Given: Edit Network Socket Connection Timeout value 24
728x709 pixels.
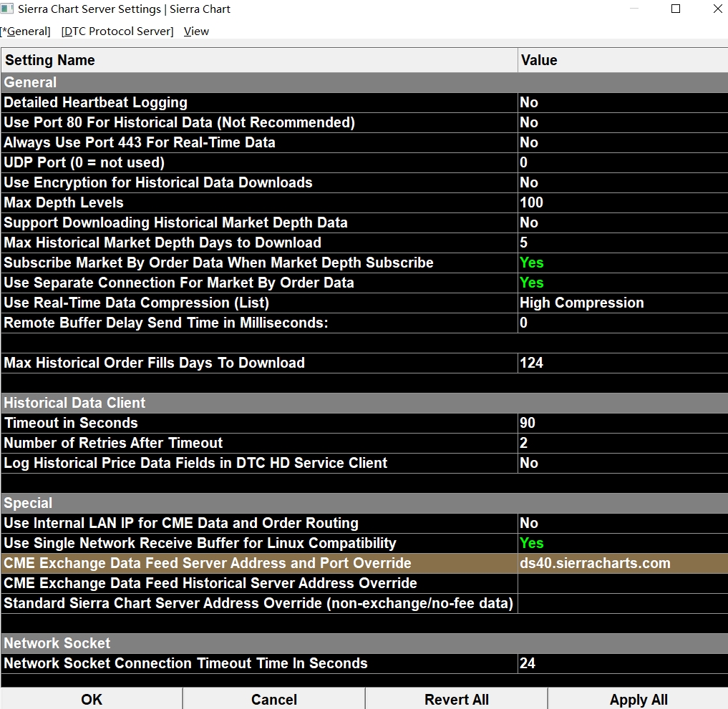Looking at the screenshot, I should coord(623,663).
